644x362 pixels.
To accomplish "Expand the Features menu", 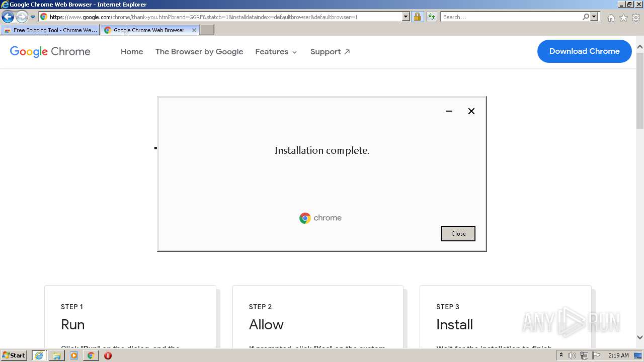I will [276, 51].
